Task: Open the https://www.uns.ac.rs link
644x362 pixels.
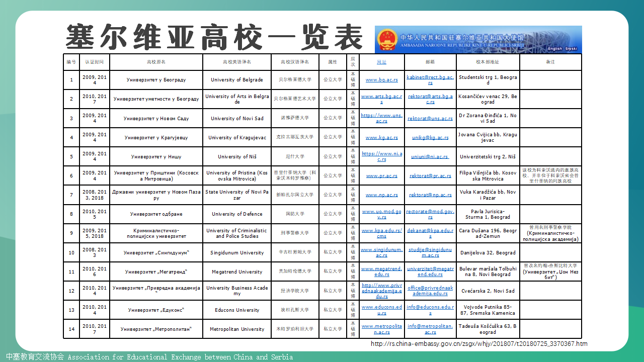Action: (x=382, y=118)
